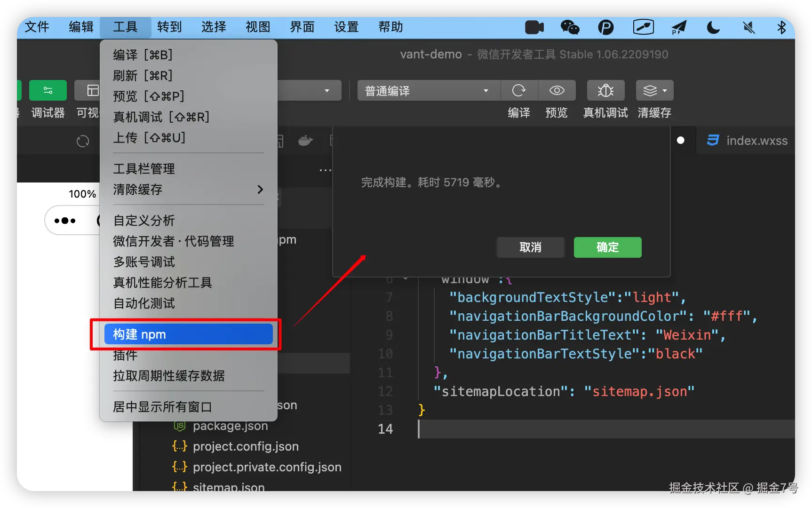The width and height of the screenshot is (812, 508).
Task: Open the 选择 menu
Action: pyautogui.click(x=214, y=27)
